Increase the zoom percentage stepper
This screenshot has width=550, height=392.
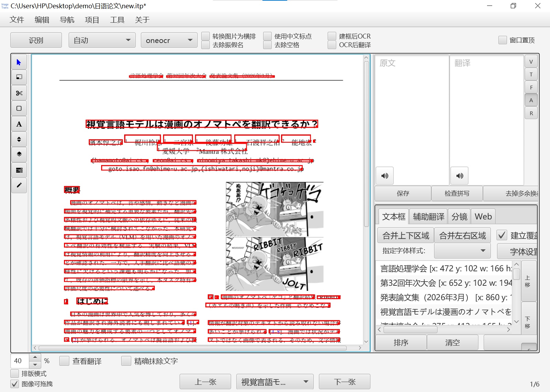tap(35, 357)
